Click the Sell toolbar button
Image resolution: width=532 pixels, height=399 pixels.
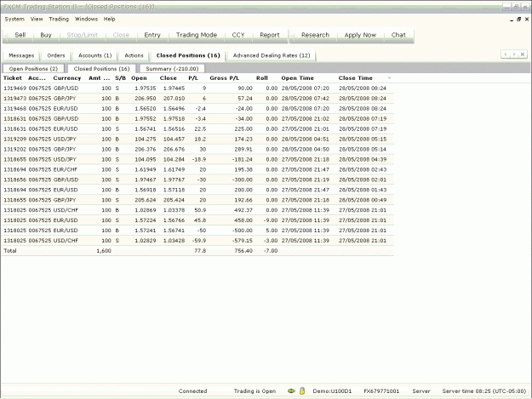(20, 35)
